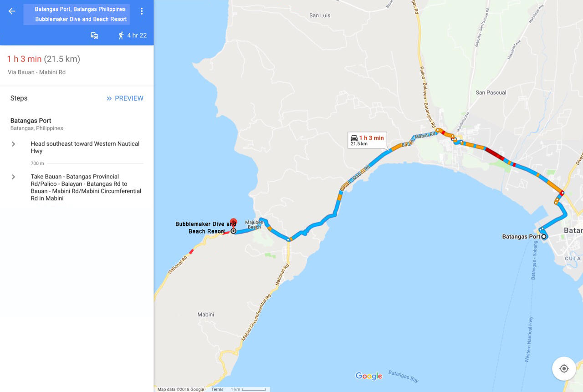Screen dimensions: 583x392
Task: Click the PREVIEW steps button
Action: coord(125,98)
